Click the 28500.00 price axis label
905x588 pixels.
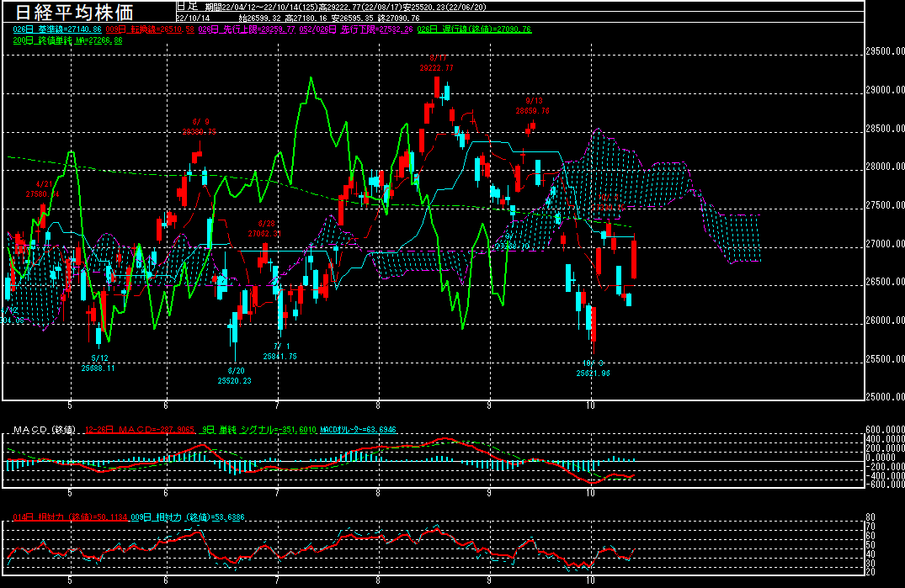point(885,129)
